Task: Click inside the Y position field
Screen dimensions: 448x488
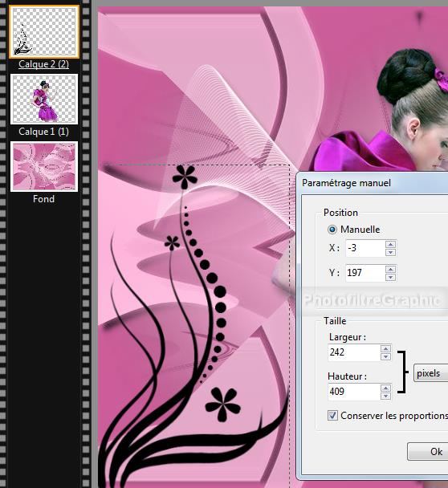Action: pyautogui.click(x=365, y=273)
